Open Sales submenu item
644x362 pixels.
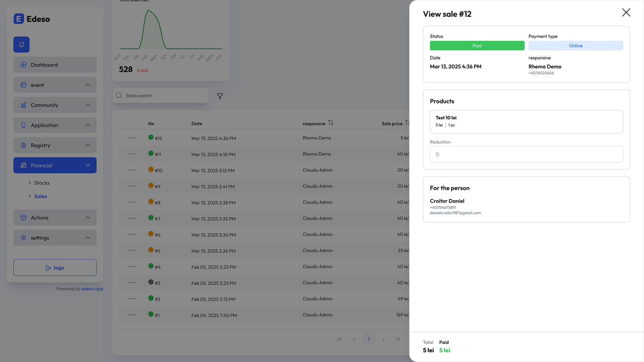(x=41, y=196)
